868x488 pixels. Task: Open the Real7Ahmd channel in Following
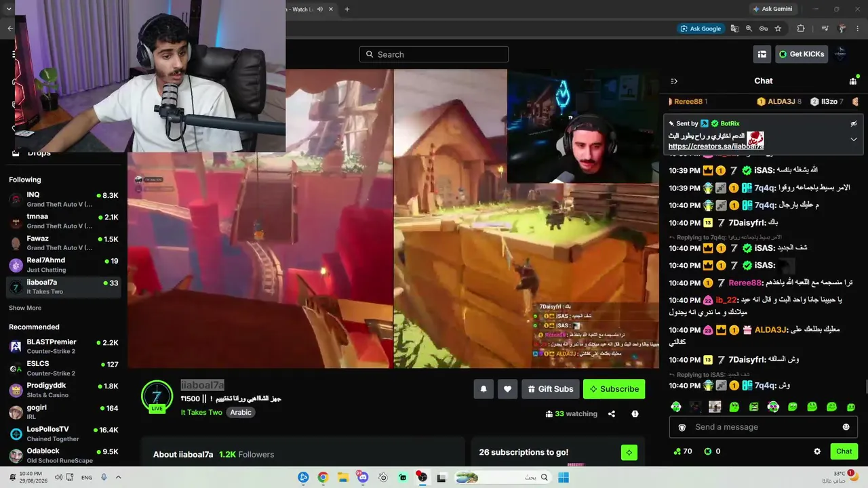tap(64, 265)
